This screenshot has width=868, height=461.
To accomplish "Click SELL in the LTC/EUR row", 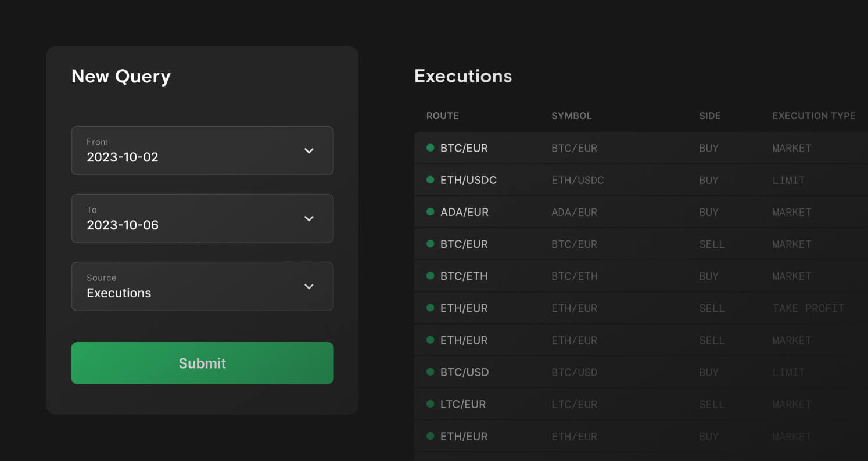I will (x=712, y=404).
